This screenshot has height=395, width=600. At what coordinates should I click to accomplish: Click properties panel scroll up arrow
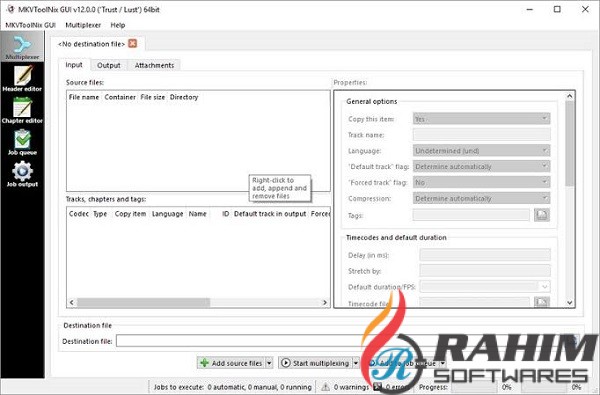(x=569, y=96)
